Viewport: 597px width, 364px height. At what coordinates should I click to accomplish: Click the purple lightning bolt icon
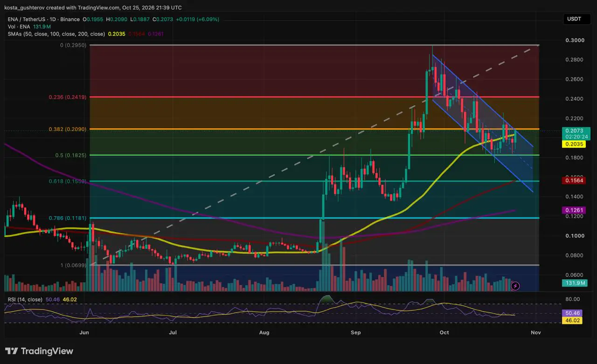pos(515,285)
